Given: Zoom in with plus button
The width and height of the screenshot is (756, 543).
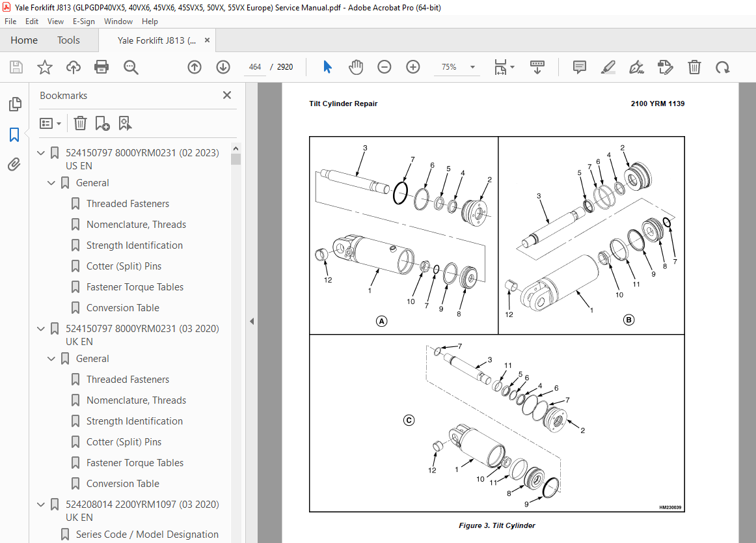Looking at the screenshot, I should click(x=412, y=67).
